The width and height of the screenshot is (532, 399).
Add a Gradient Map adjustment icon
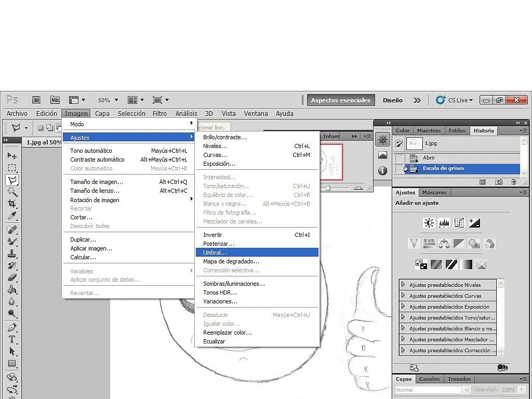click(467, 264)
